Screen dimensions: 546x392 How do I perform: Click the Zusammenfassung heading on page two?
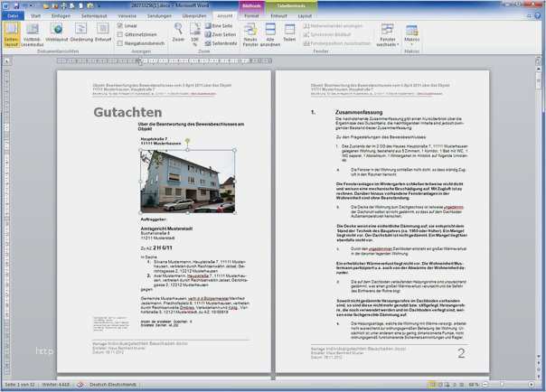pyautogui.click(x=359, y=112)
